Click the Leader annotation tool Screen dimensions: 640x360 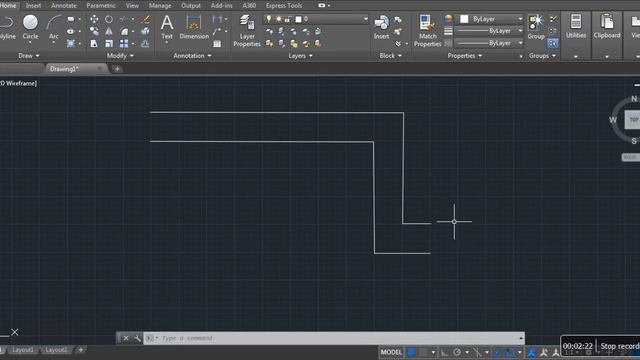(217, 31)
